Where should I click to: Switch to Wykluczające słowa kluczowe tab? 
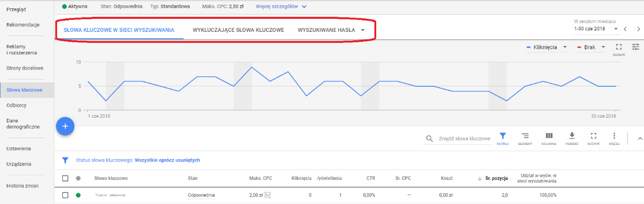tap(239, 30)
